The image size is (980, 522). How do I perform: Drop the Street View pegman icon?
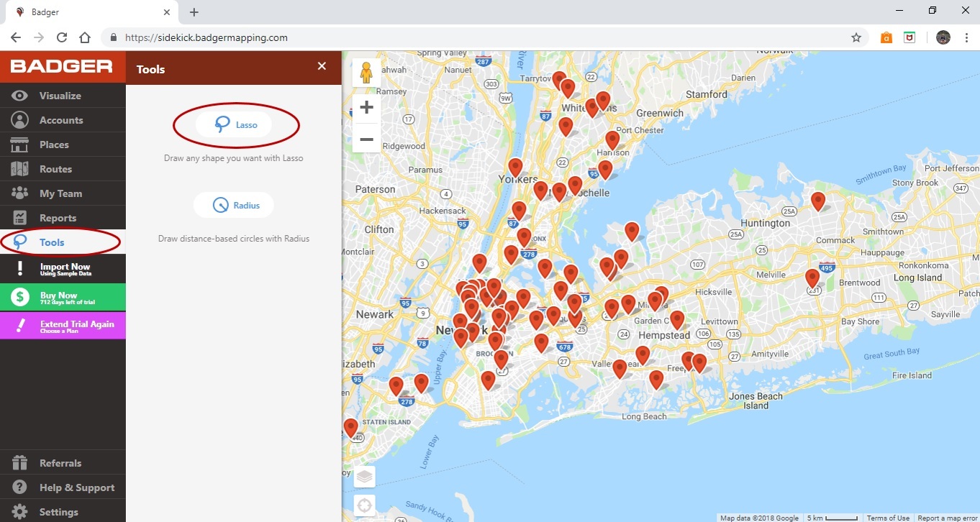point(366,73)
